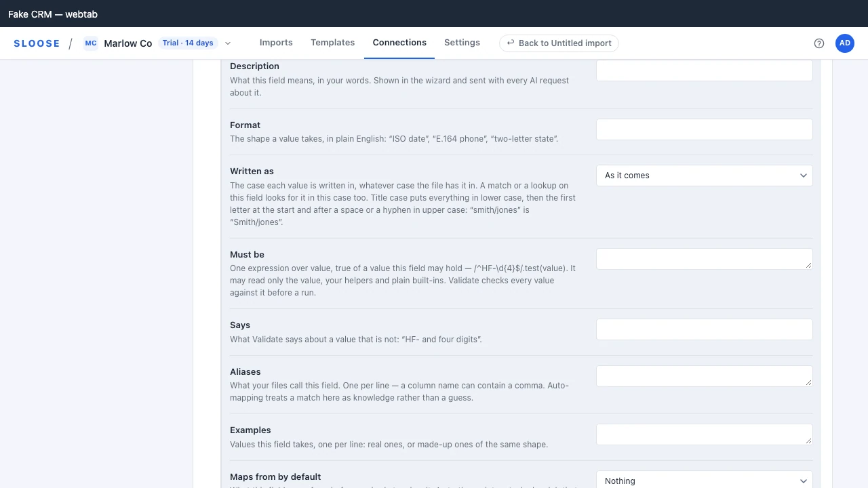Open the AD user avatar menu
The width and height of the screenshot is (868, 488).
click(845, 43)
